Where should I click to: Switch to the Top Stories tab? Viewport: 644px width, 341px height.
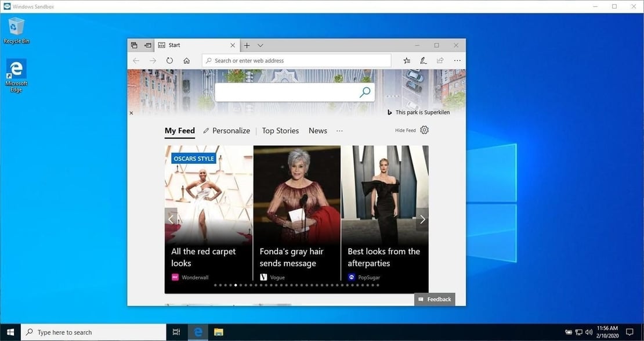tap(281, 131)
